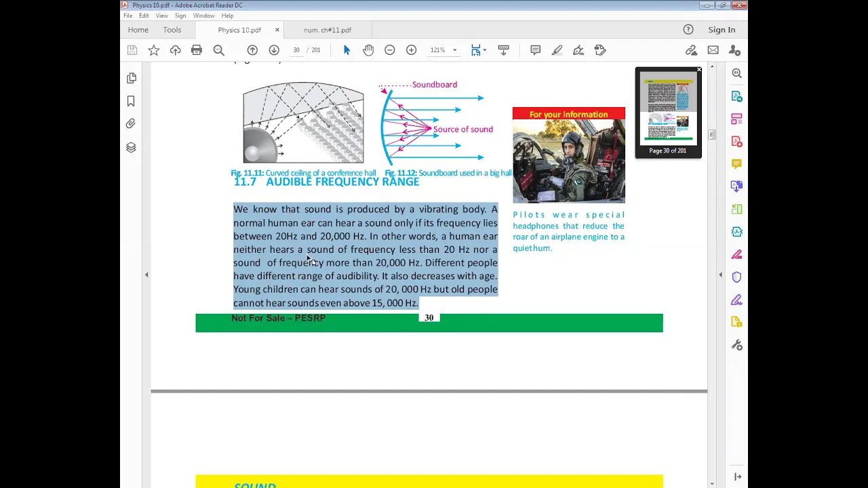Open the Combine Files tool

click(x=737, y=186)
